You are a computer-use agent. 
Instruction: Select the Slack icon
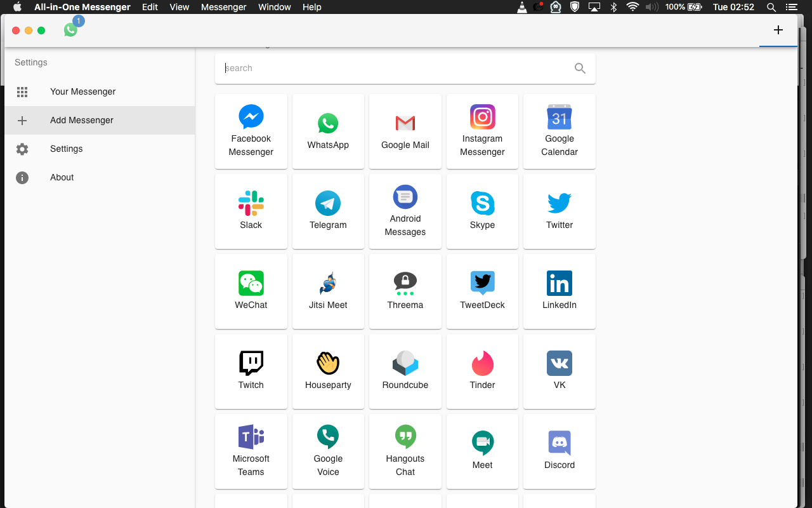click(x=251, y=203)
